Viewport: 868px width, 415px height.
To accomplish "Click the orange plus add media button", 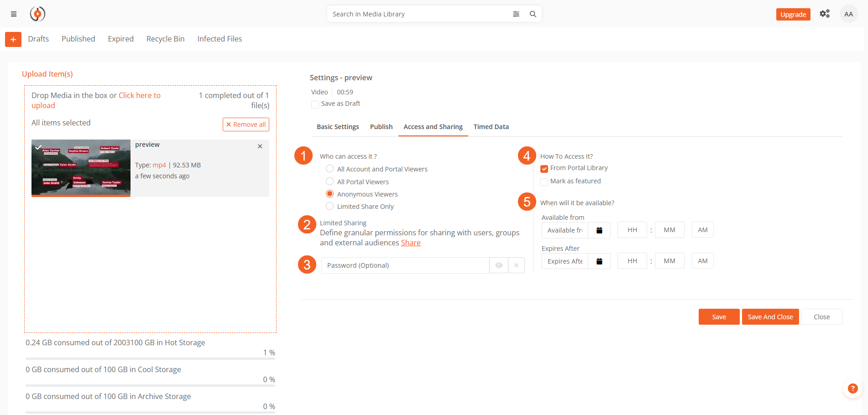I will 13,40.
